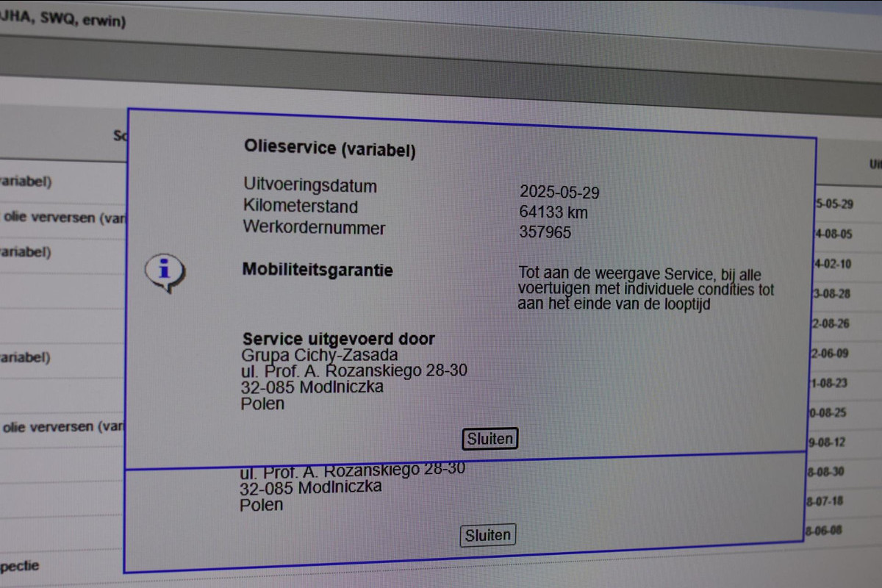The image size is (882, 588).
Task: Select the list entry dated 4-08-05
Action: pyautogui.click(x=833, y=234)
